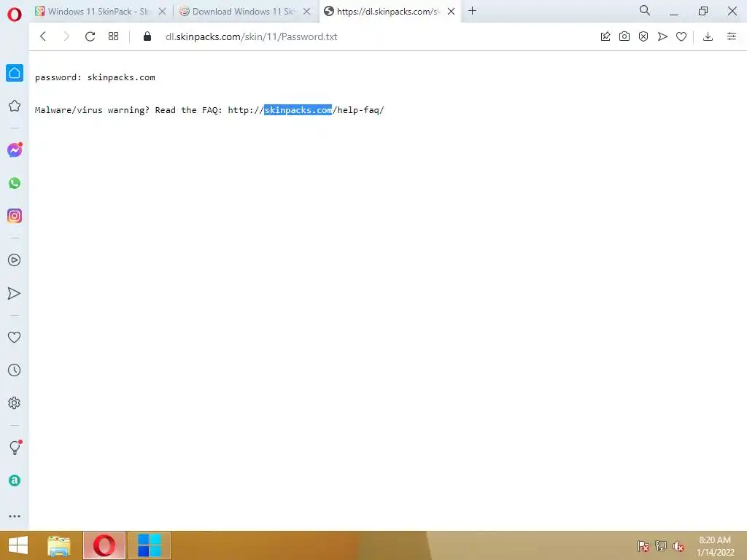Screen dimensions: 747x560
Task: Close the Windows 11 SkinPack tab
Action: click(162, 12)
